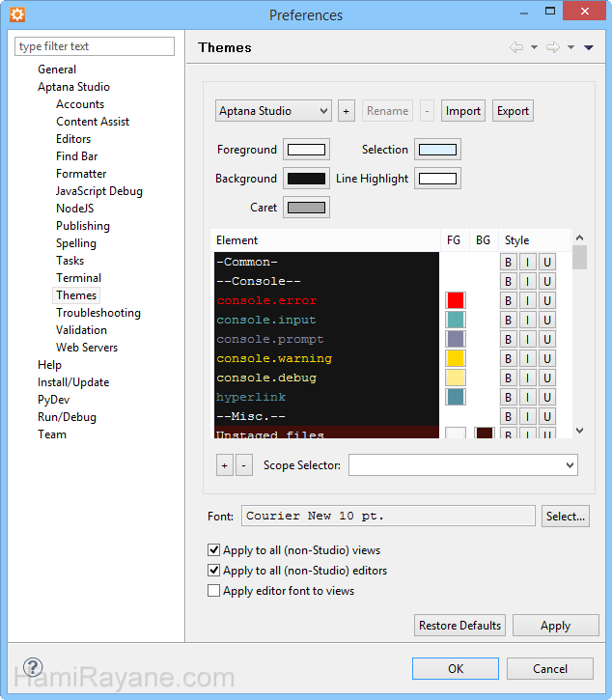This screenshot has width=612, height=700.
Task: Select Install/Update in the tree
Action: (x=73, y=382)
